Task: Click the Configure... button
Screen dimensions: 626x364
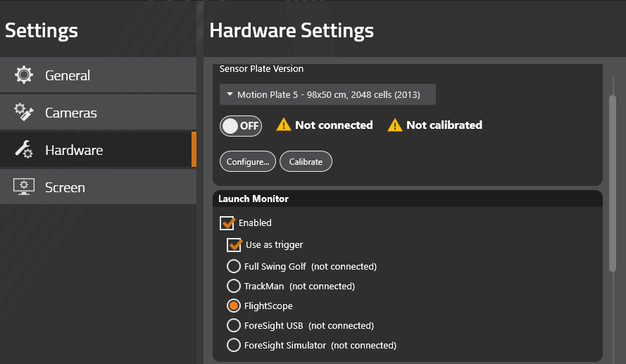Action: 248,162
